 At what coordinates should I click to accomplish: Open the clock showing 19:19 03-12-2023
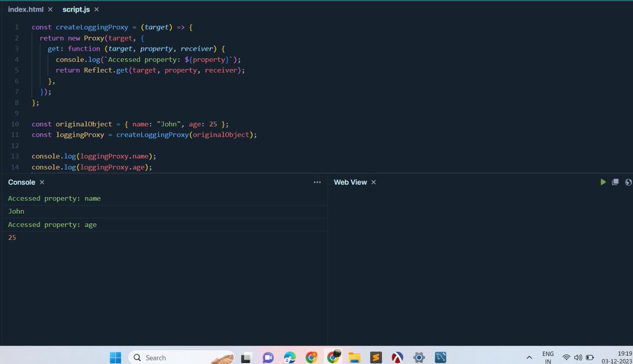click(x=616, y=357)
